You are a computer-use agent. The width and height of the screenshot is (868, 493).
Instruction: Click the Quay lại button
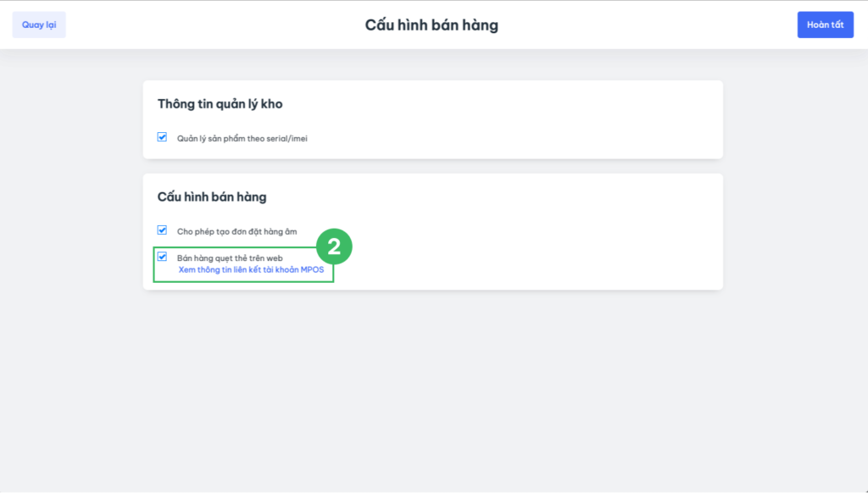click(x=39, y=25)
